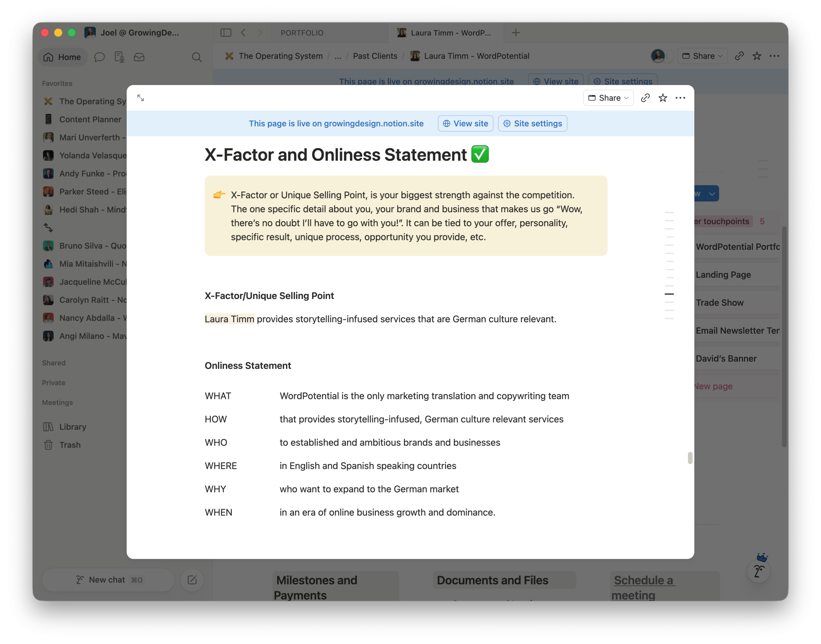Expand the blue button's dropdown chevron
Viewport: 821px width, 644px height.
click(x=712, y=194)
